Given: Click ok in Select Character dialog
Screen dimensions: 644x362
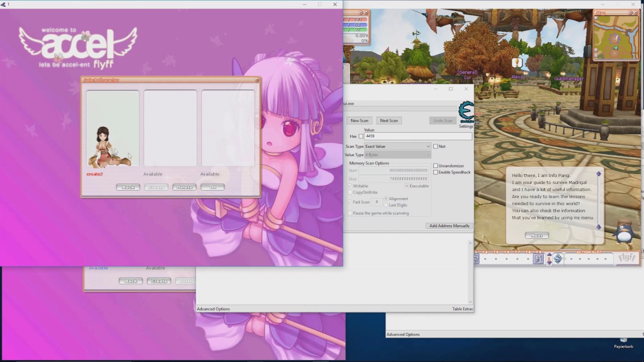Looking at the screenshot, I should coord(212,187).
